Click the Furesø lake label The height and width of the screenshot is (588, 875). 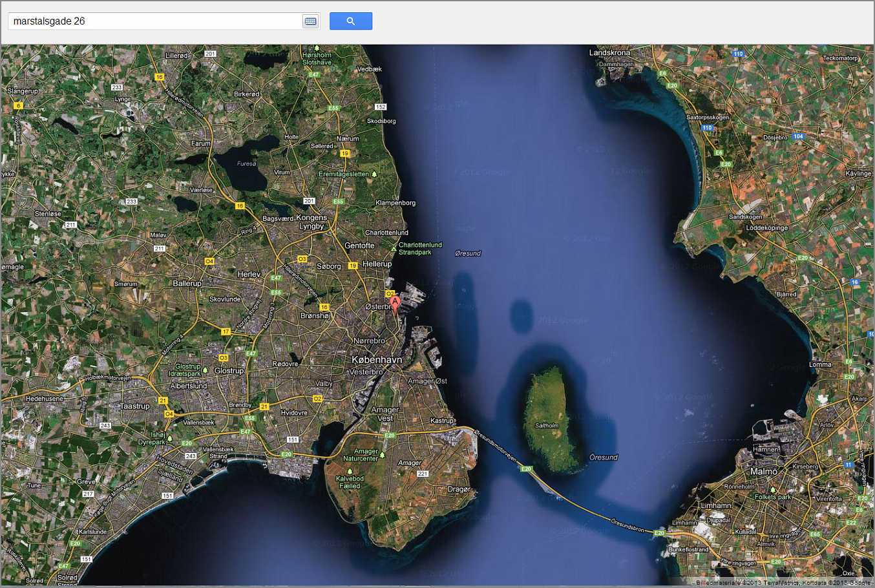[x=246, y=164]
